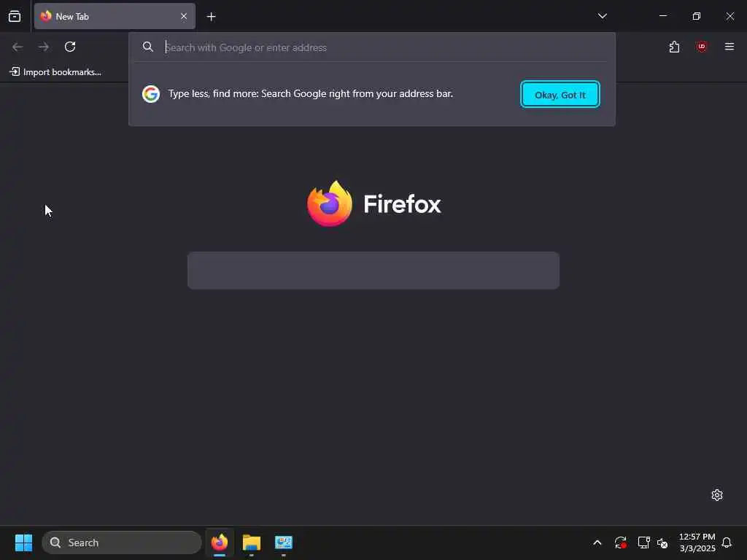The height and width of the screenshot is (560, 747).
Task: Reload the current page
Action: [x=70, y=47]
